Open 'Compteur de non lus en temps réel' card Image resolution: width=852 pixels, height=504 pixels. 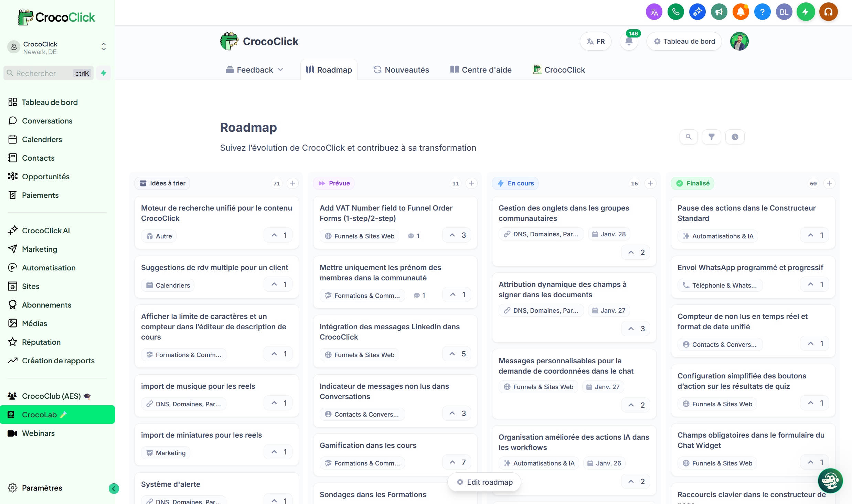tap(753, 331)
